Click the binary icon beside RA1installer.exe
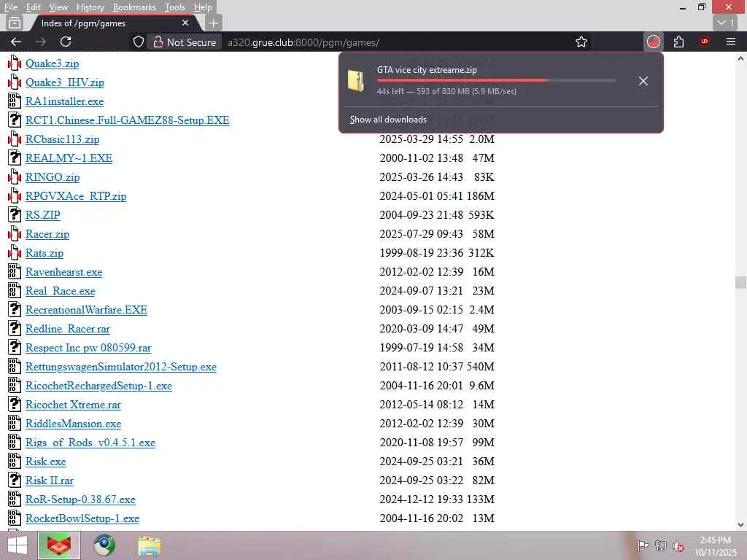747x560 pixels. pos(15,101)
